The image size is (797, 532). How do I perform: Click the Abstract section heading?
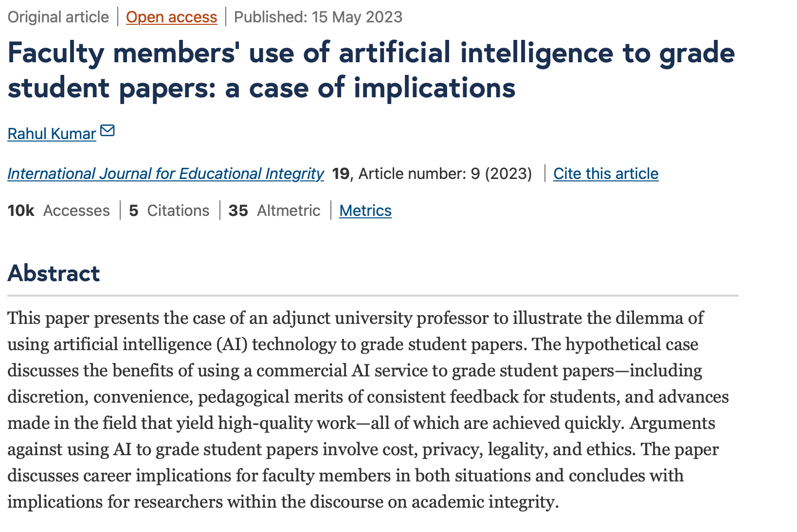[x=54, y=273]
